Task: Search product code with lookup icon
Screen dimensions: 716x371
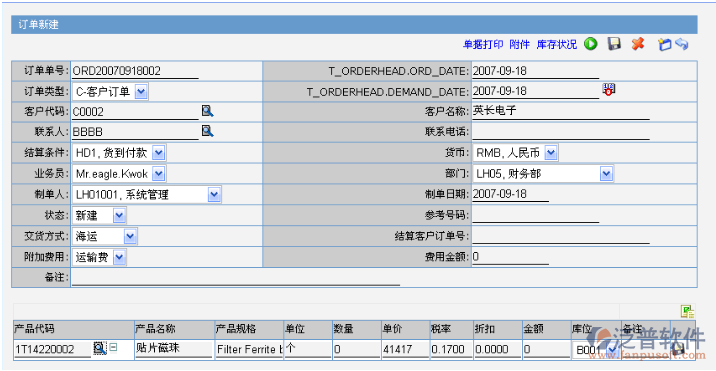Action: 100,348
